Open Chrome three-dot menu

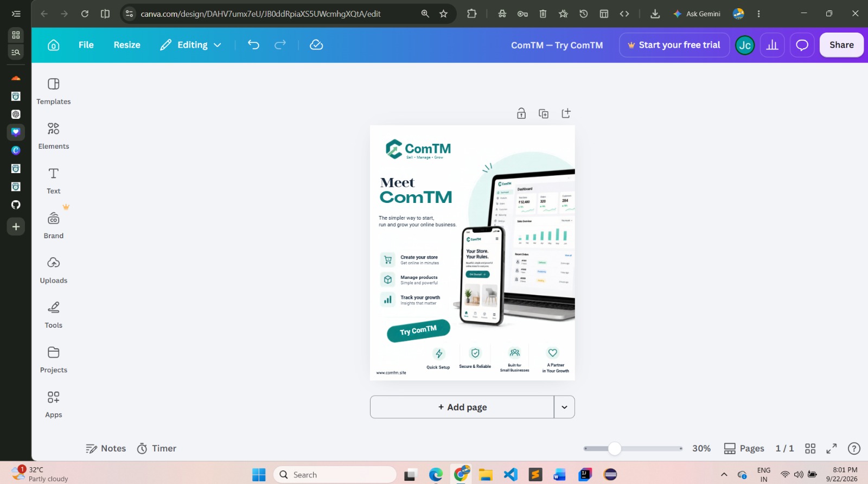pos(758,14)
